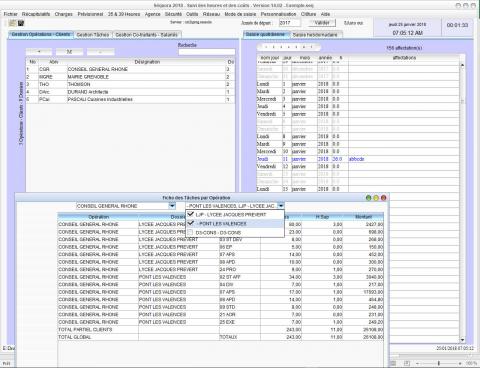Select CONSEIL GENERAL RHONE in operations list
The image size is (480, 368).
pyautogui.click(x=130, y=69)
